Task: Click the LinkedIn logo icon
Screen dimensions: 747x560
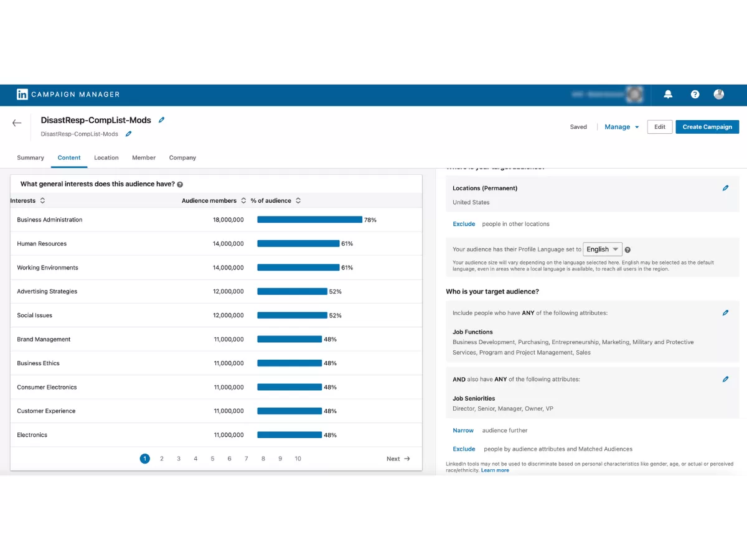Action: tap(22, 95)
